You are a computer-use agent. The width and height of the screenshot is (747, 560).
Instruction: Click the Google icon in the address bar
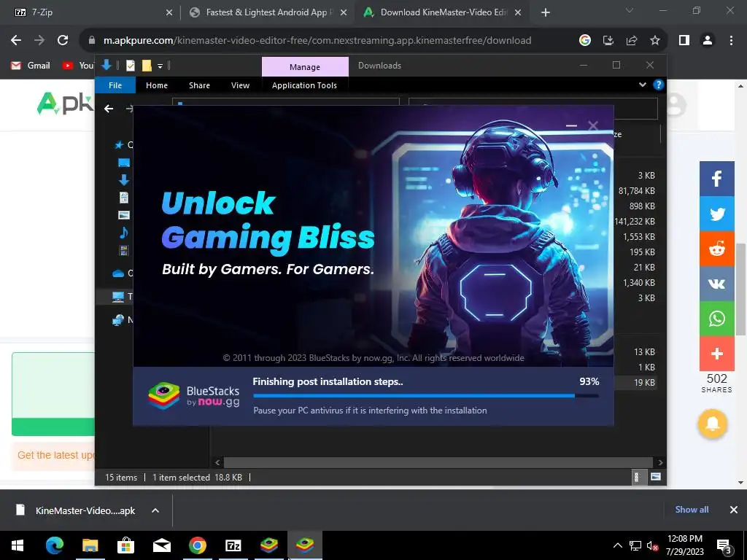tap(585, 41)
